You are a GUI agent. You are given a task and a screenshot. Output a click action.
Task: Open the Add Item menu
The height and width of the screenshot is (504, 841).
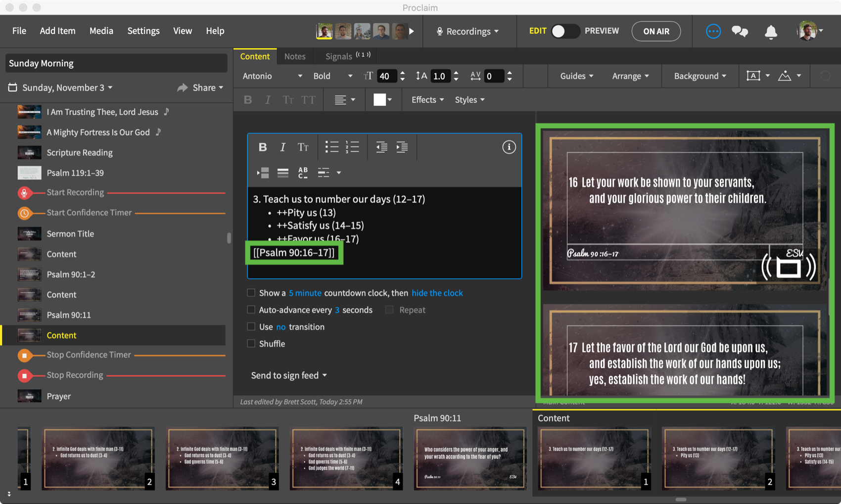tap(57, 31)
